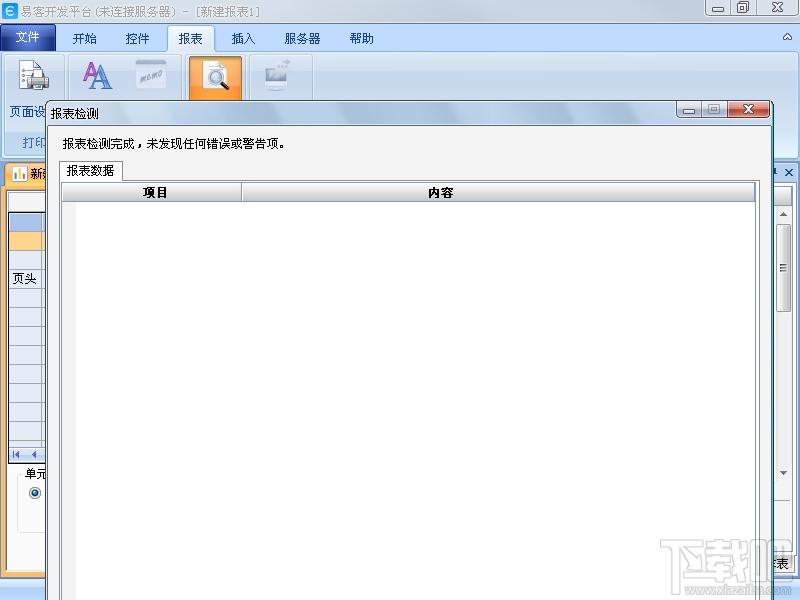Go to previous sheet navigation arrow
This screenshot has width=800, height=600.
34,454
